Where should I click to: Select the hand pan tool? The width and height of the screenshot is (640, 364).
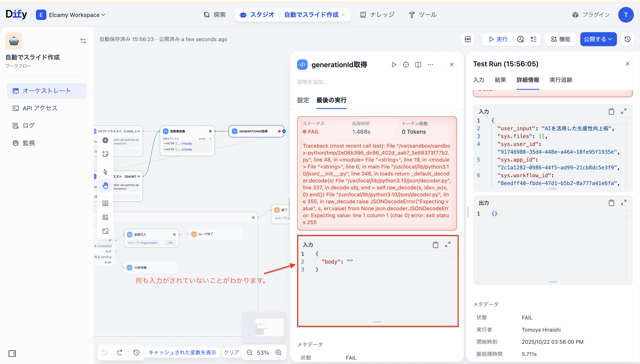tap(105, 185)
